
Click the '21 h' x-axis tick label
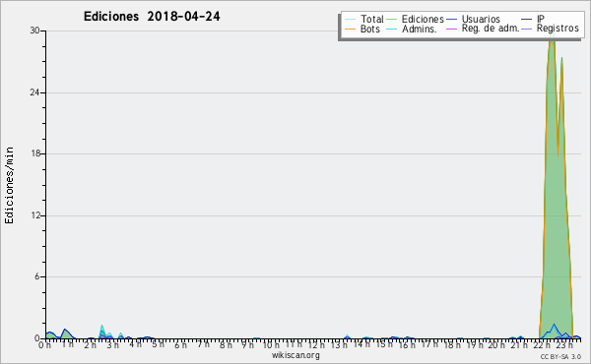(520, 344)
